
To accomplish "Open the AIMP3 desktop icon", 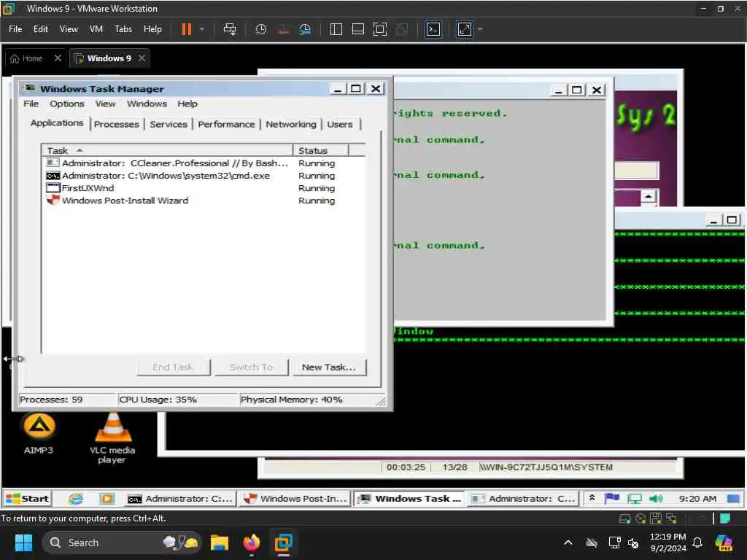I will [x=39, y=433].
